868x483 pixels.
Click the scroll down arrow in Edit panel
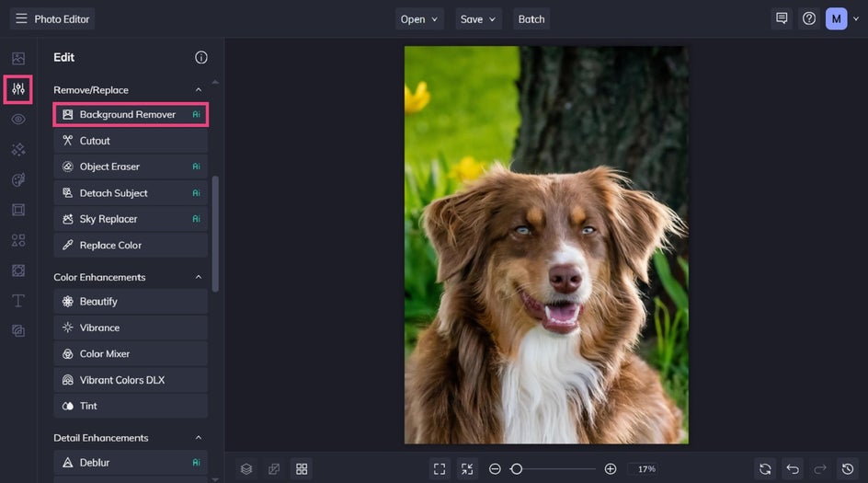(x=215, y=479)
